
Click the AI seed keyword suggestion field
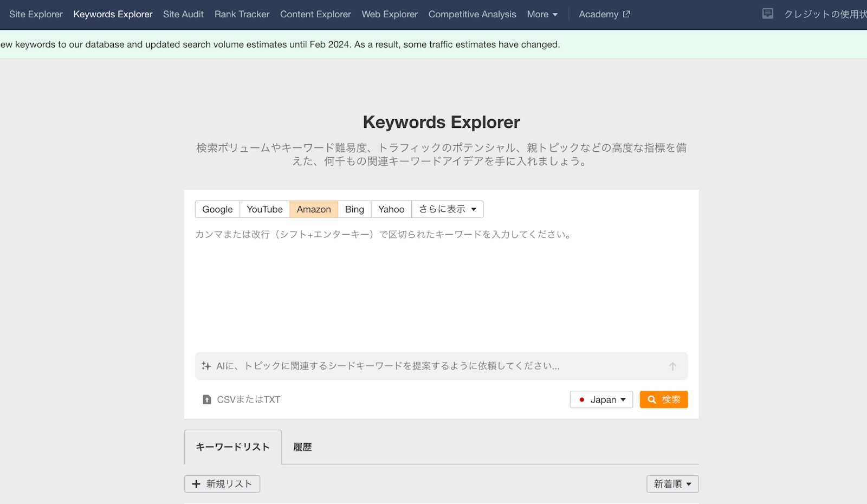(x=441, y=366)
